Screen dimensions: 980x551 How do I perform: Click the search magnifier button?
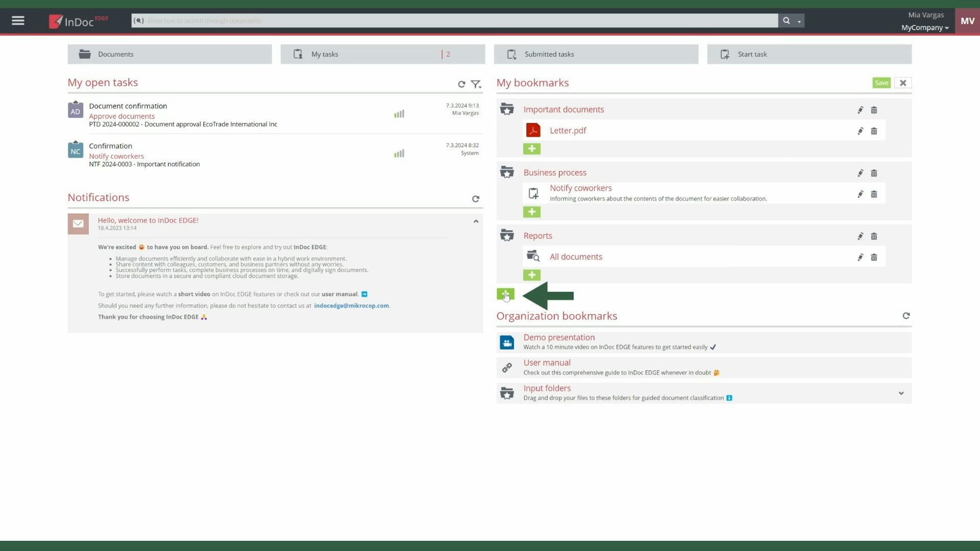point(786,21)
